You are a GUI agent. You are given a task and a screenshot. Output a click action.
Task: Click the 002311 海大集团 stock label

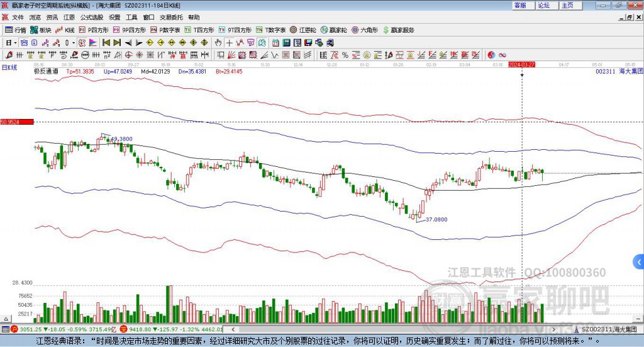[x=619, y=71]
